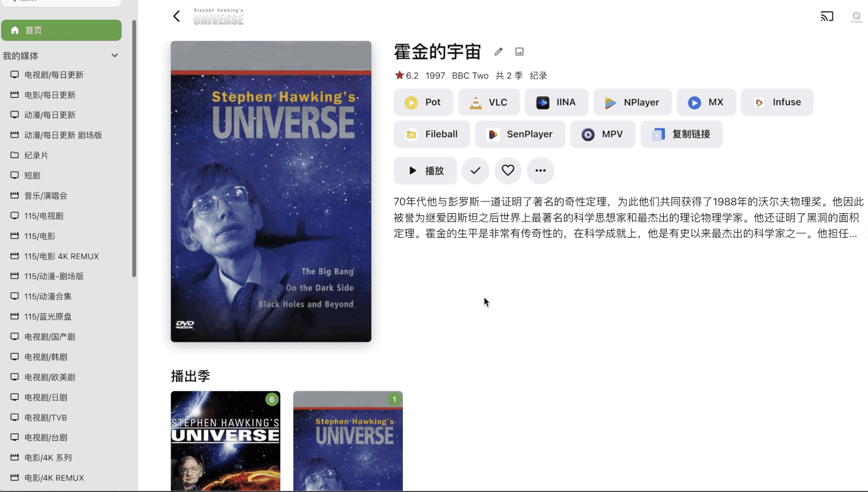Image resolution: width=868 pixels, height=492 pixels.
Task: Open the 电视剧/国产剧 library
Action: (61, 337)
